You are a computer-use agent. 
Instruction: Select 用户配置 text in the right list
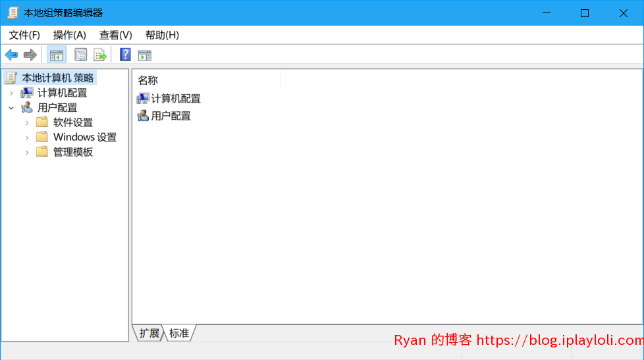point(171,116)
